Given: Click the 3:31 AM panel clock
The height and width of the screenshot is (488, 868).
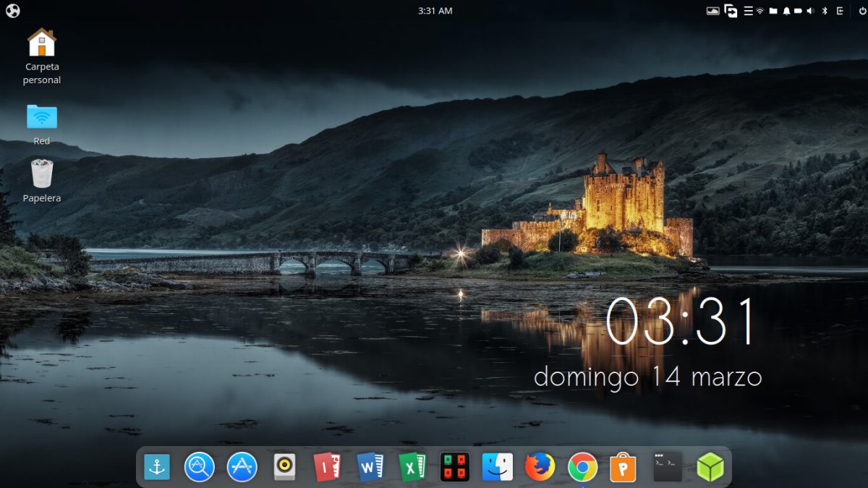Looking at the screenshot, I should point(435,11).
